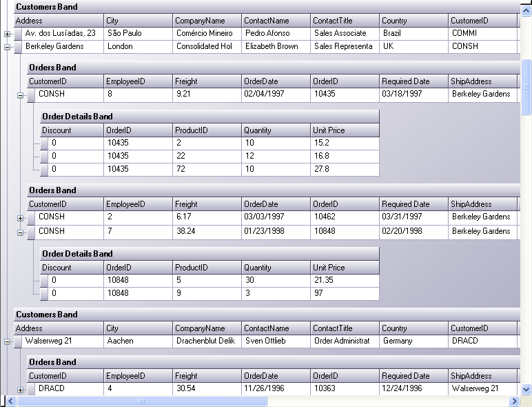Click the horizontal scrollbar thumb
Image resolution: width=532 pixels, height=407 pixels.
point(141,401)
